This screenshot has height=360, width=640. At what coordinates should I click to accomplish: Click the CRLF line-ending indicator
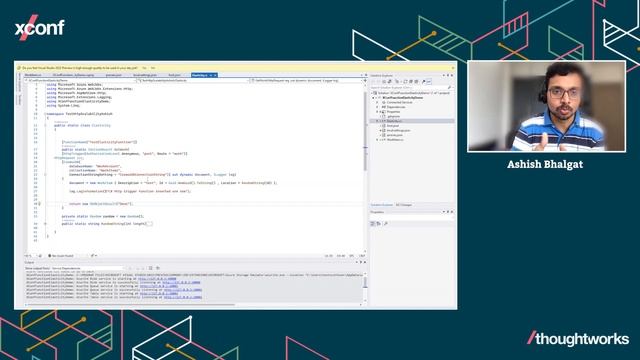(362, 256)
